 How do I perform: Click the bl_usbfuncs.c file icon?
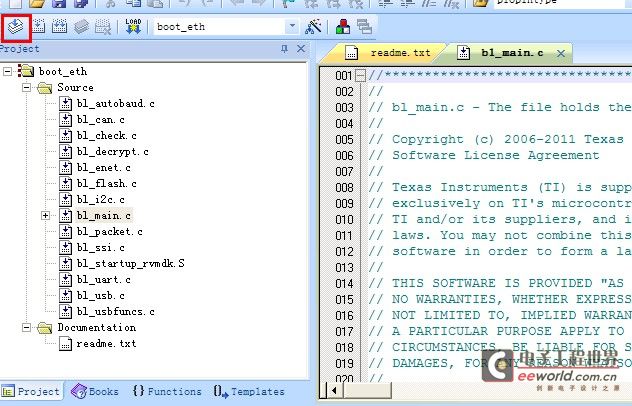tap(65, 312)
